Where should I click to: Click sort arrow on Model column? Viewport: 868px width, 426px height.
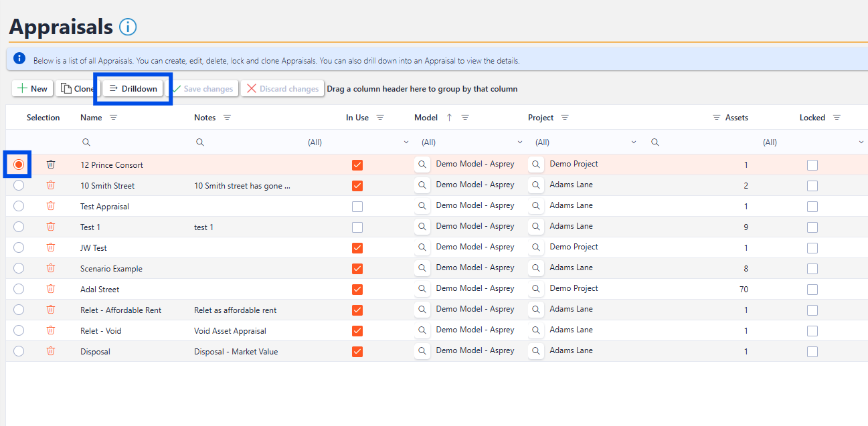(x=449, y=118)
